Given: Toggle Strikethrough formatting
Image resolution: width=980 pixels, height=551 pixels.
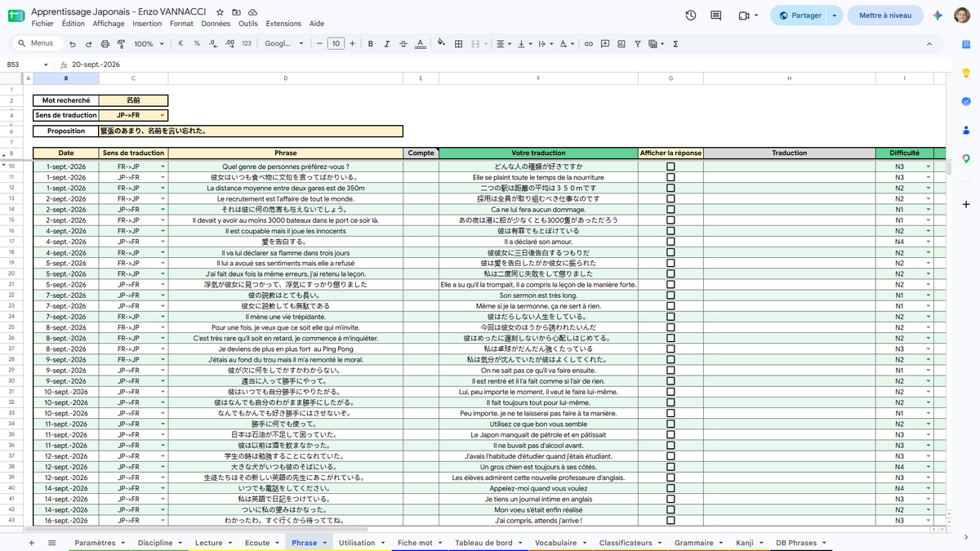Looking at the screenshot, I should pos(403,44).
